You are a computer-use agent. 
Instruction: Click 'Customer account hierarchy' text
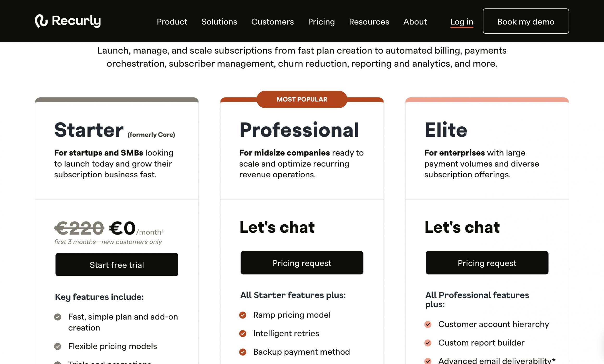tap(494, 324)
